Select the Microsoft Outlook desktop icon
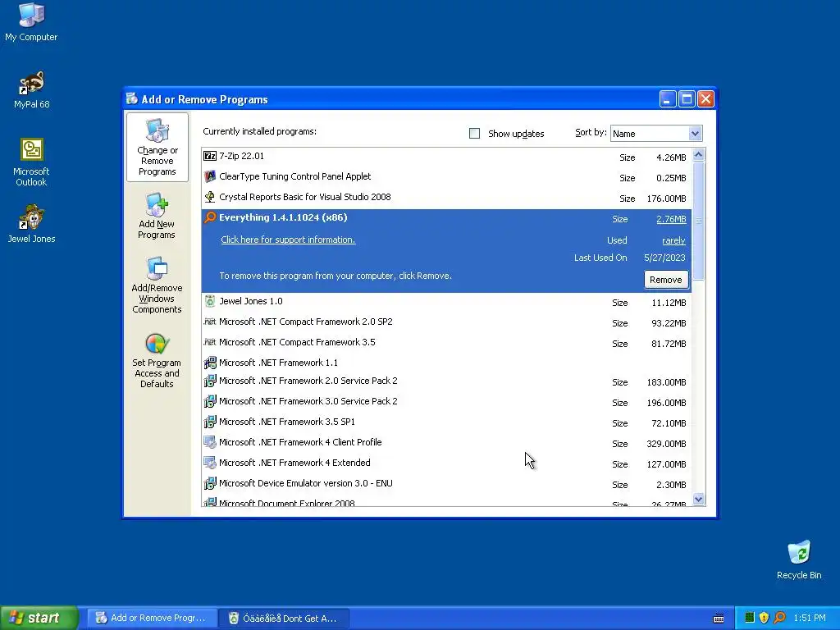The width and height of the screenshot is (840, 630). 31,162
